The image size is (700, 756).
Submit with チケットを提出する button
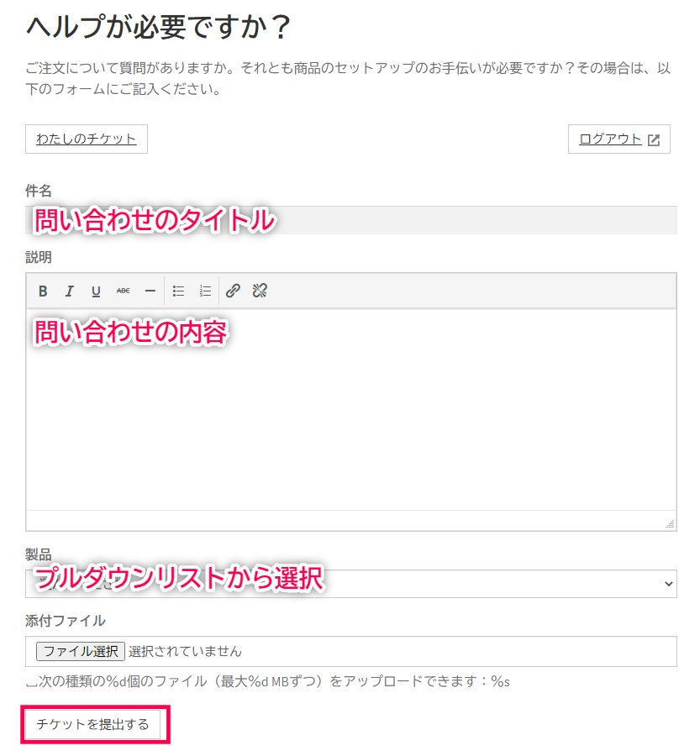(x=92, y=724)
